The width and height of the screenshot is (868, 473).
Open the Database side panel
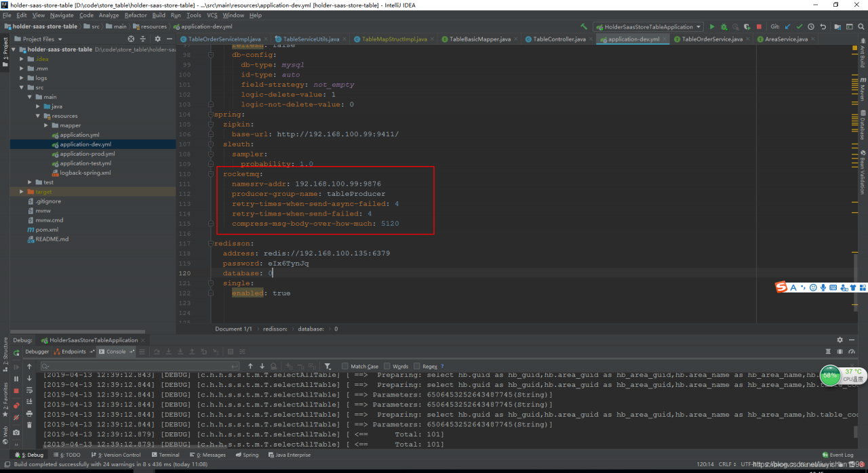[x=863, y=125]
